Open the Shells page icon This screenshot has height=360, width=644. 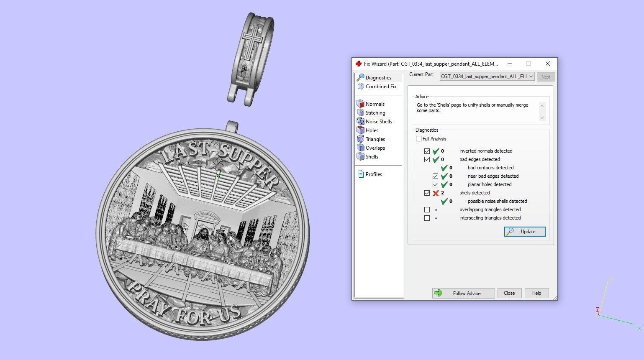360,156
